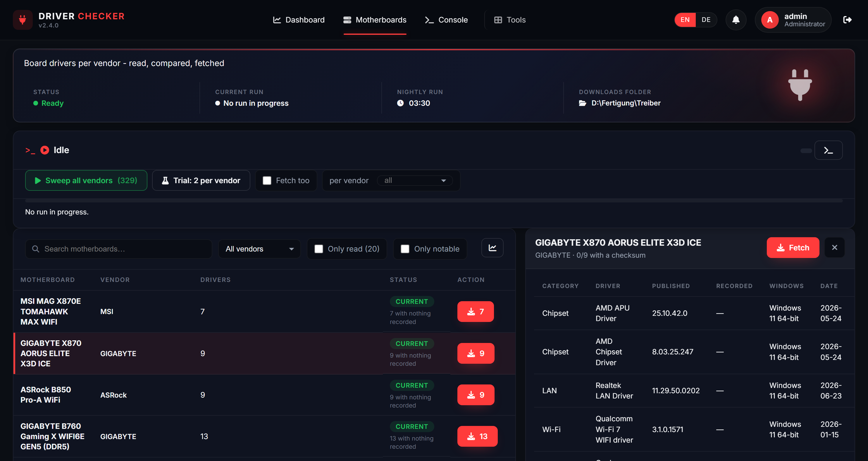This screenshot has width=868, height=461.
Task: Open the Tools menu
Action: [x=509, y=20]
